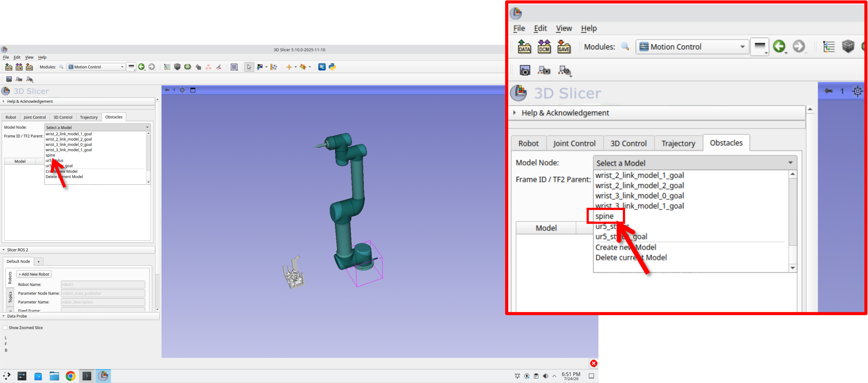Switch to the 3D Control tab
The width and height of the screenshot is (868, 383).
63,117
